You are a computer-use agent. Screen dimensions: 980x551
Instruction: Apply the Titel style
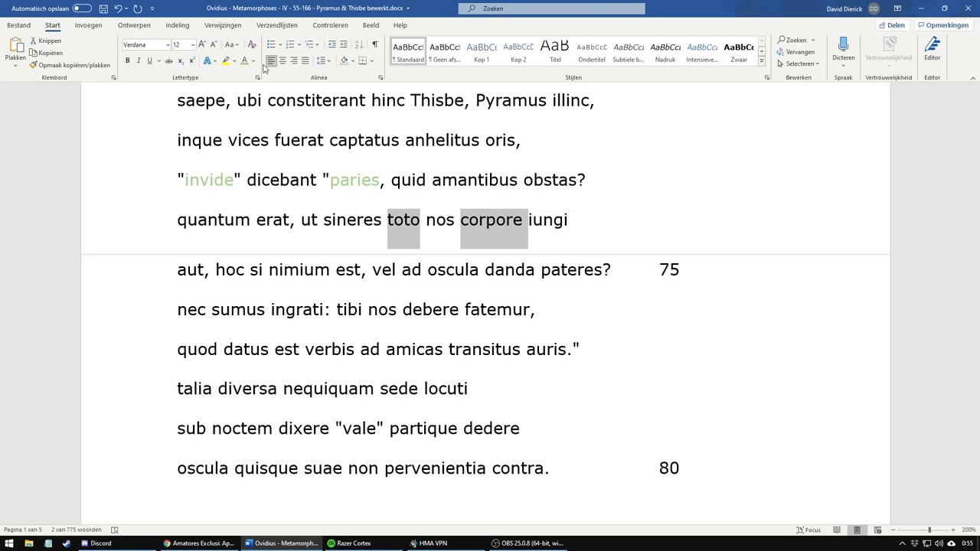[x=555, y=51]
